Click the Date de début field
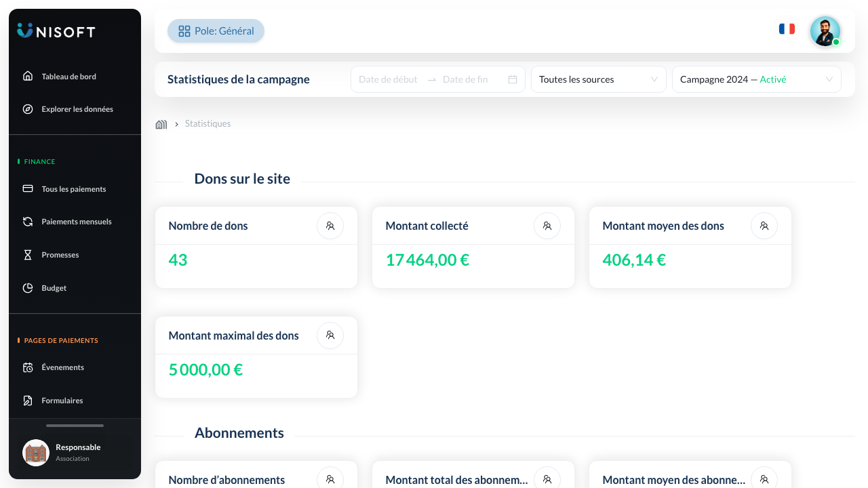Screen dimensions: 868x488 [389, 79]
